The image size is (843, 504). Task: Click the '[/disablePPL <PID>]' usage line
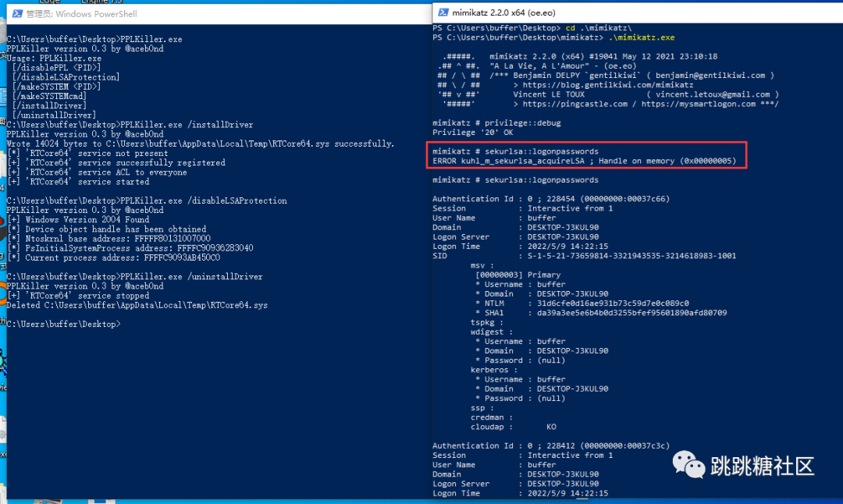click(x=56, y=68)
